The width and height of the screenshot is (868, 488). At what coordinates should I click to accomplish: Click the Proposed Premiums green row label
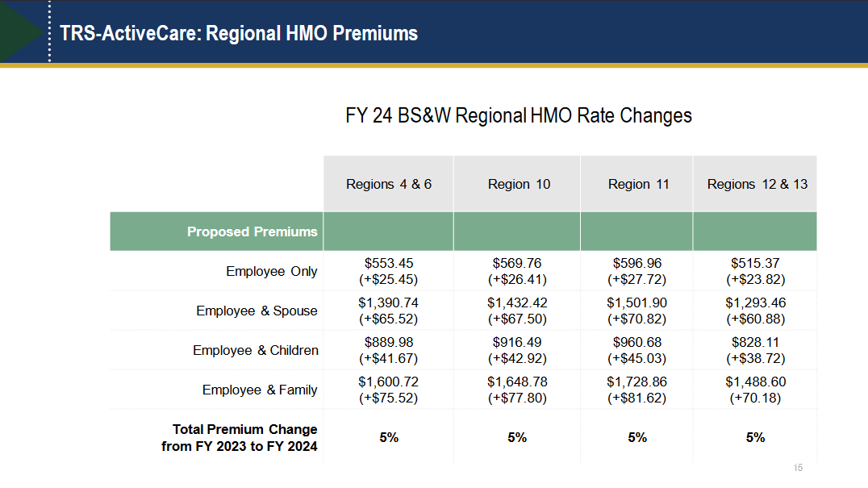tap(252, 231)
